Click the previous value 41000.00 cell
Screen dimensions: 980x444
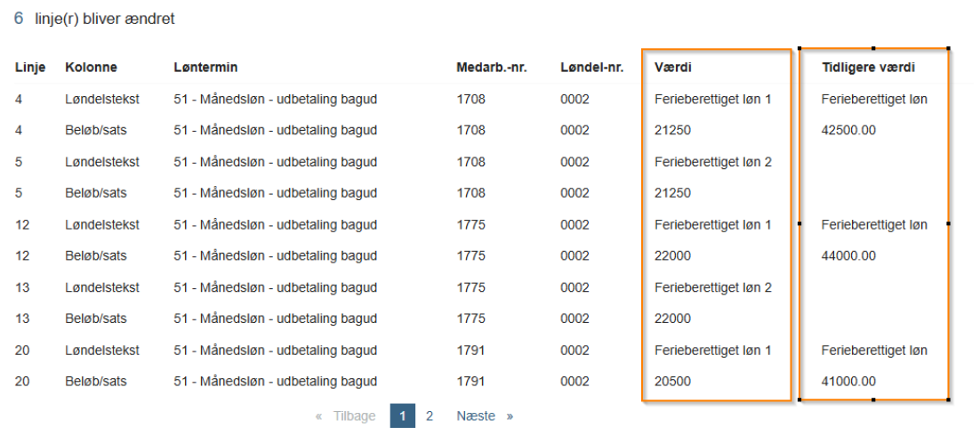pos(848,382)
